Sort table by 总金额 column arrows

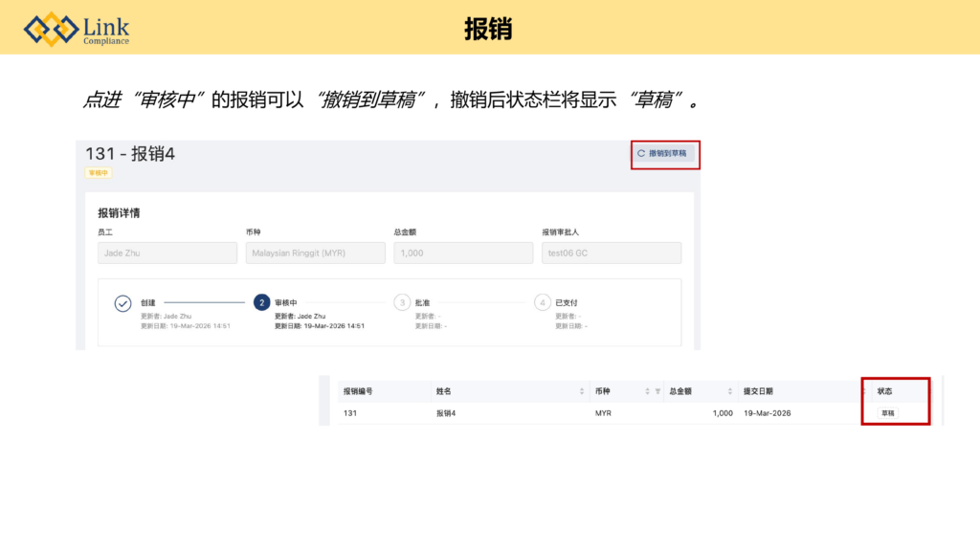click(x=729, y=391)
